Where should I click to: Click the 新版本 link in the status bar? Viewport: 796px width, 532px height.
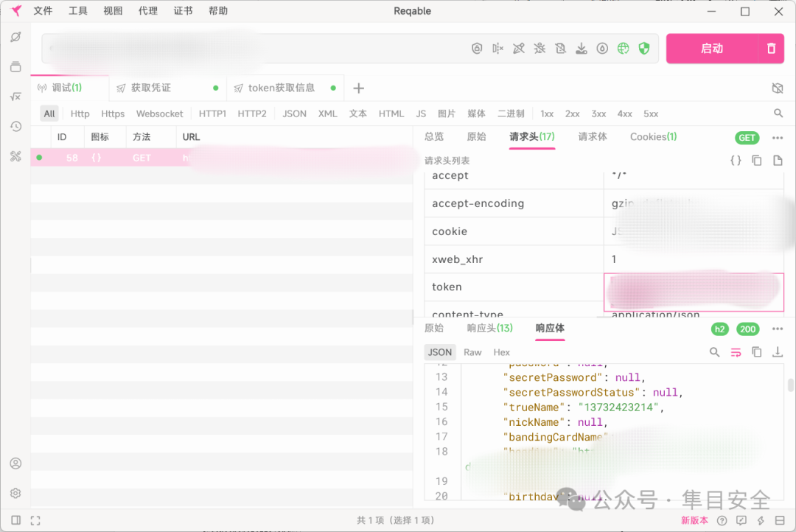[694, 520]
